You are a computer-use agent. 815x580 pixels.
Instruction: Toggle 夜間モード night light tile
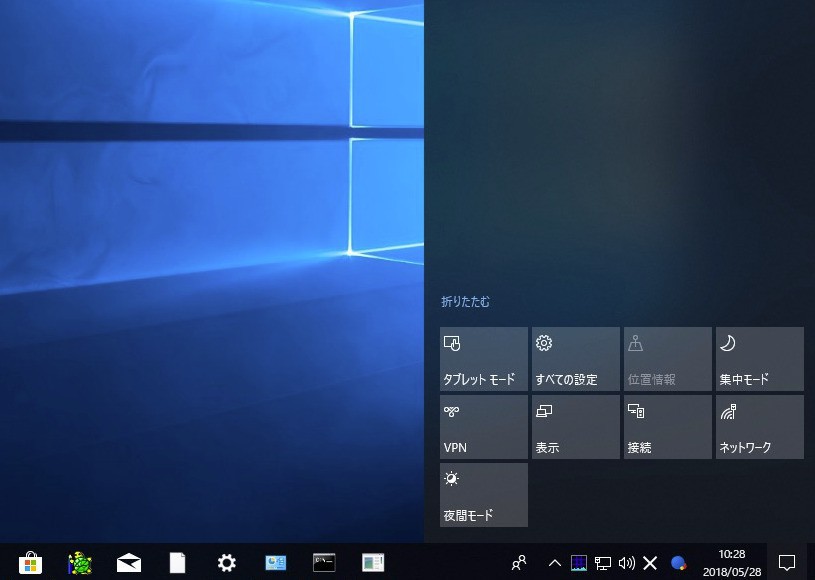coord(484,495)
